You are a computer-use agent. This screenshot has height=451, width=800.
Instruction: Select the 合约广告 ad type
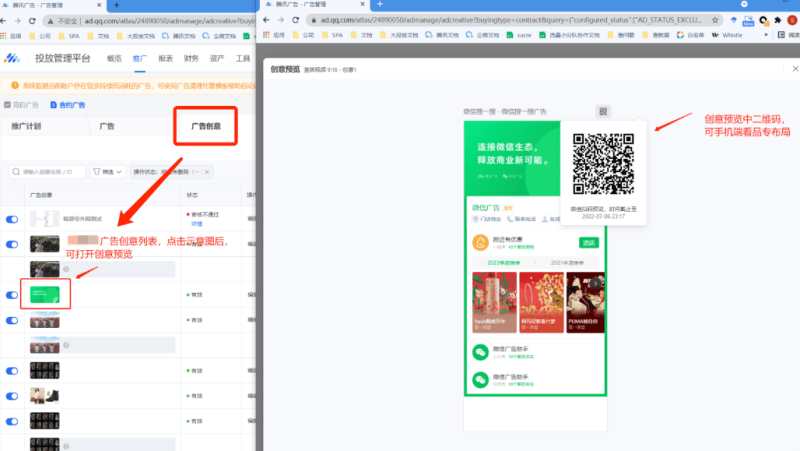coord(68,105)
